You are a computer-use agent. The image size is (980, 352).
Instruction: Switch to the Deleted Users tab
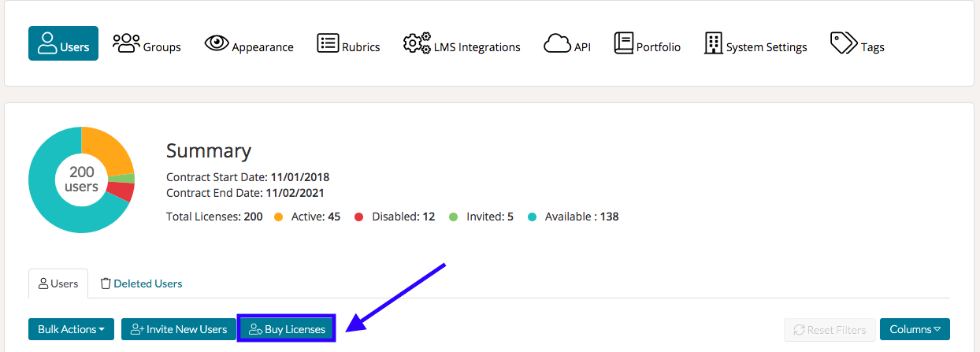141,283
